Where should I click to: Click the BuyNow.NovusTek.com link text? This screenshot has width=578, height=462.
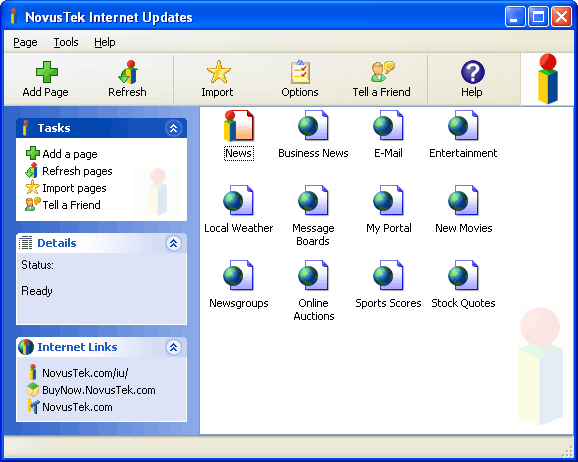[x=99, y=390]
